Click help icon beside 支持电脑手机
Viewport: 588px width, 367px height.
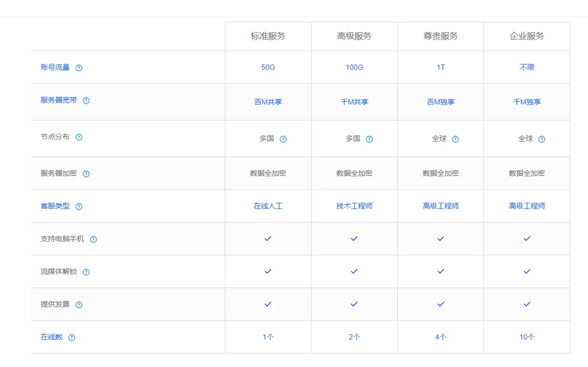(94, 239)
